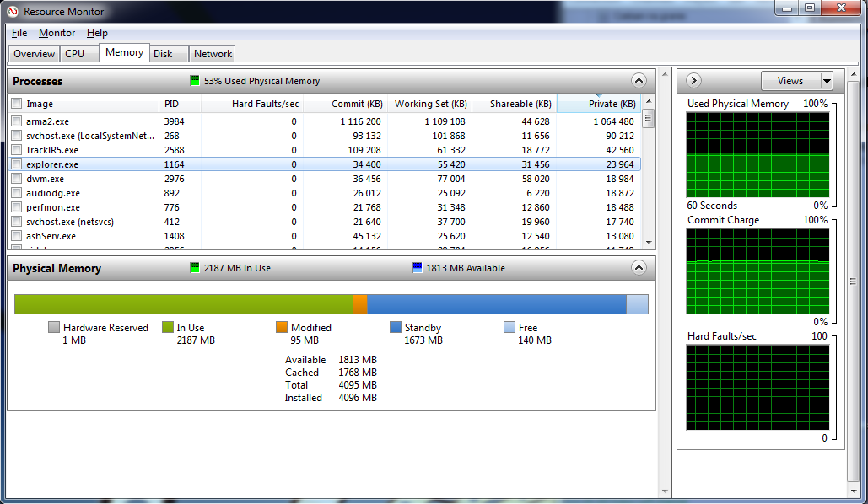Open the Network tab
Screen dimensions: 868x504
pos(213,53)
